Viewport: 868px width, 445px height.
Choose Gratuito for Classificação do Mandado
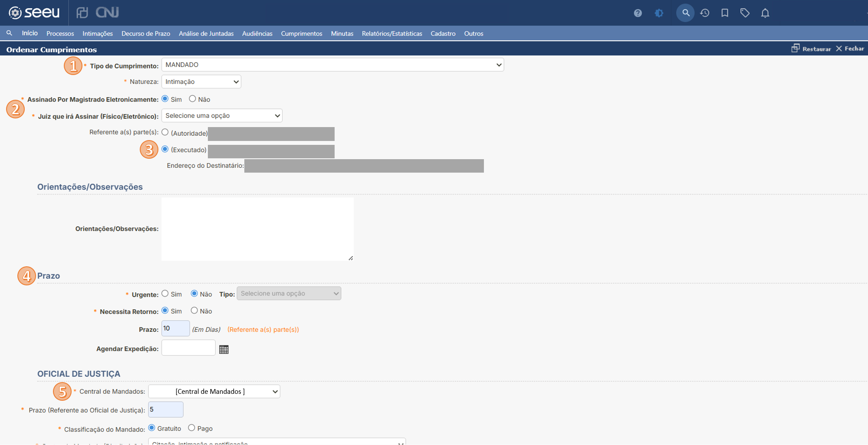tap(151, 428)
